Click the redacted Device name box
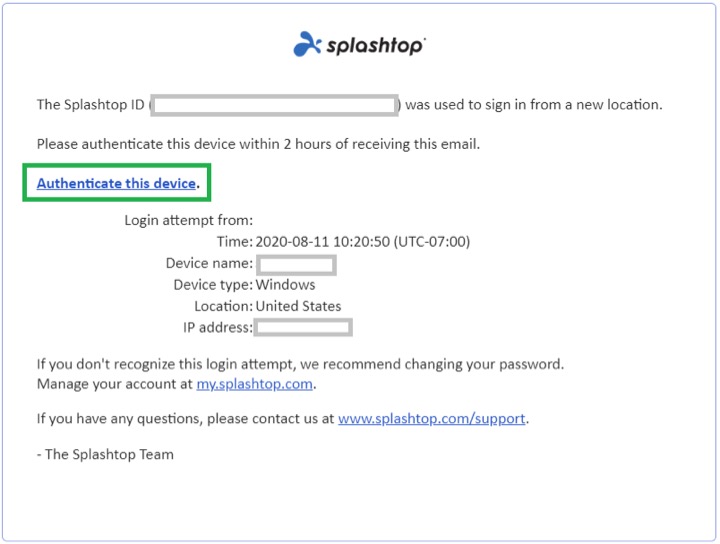Screen dimensions: 720x544 (x=296, y=264)
